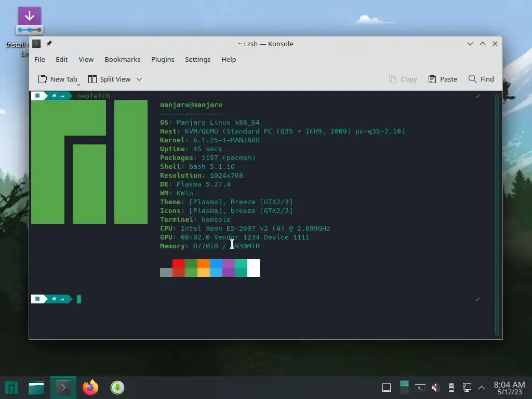The height and width of the screenshot is (399, 532).
Task: Click the Memory: 877MiB line
Action: pyautogui.click(x=210, y=246)
